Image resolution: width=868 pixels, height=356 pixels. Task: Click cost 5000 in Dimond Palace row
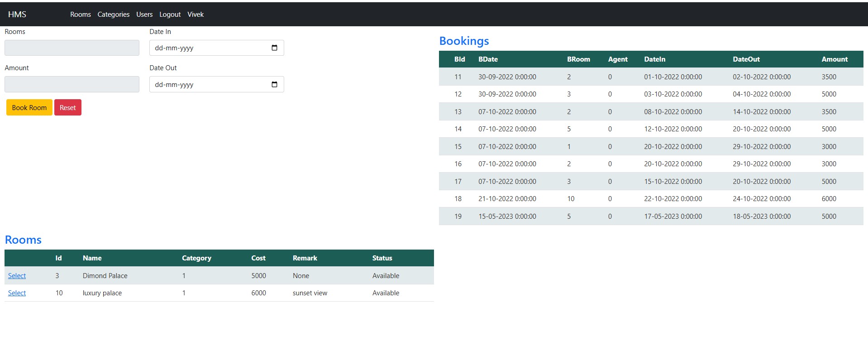click(x=259, y=276)
